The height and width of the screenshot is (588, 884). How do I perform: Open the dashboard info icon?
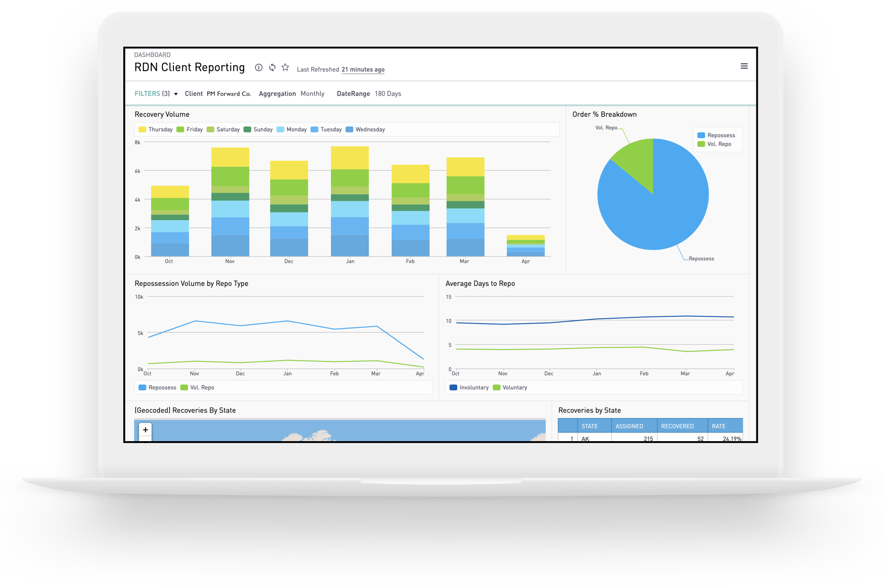pos(259,67)
